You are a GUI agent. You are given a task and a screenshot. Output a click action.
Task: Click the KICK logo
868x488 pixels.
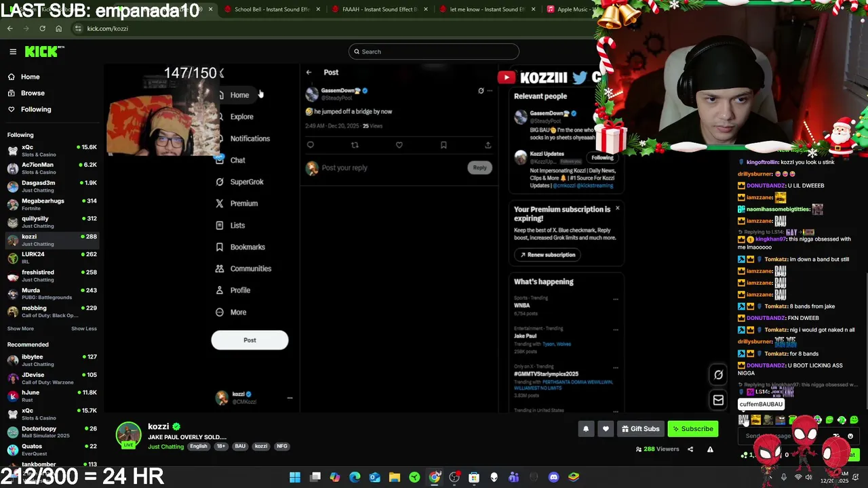44,52
